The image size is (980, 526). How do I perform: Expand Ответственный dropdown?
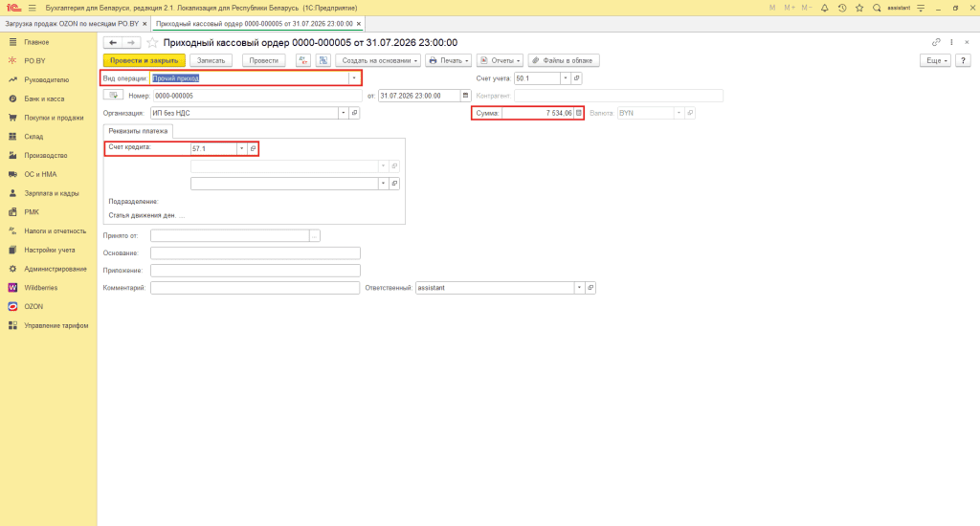click(x=579, y=288)
